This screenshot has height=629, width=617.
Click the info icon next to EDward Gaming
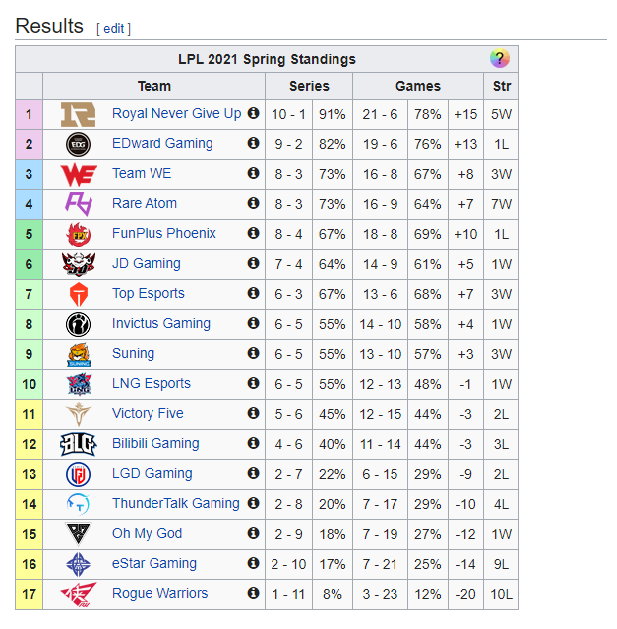point(253,143)
